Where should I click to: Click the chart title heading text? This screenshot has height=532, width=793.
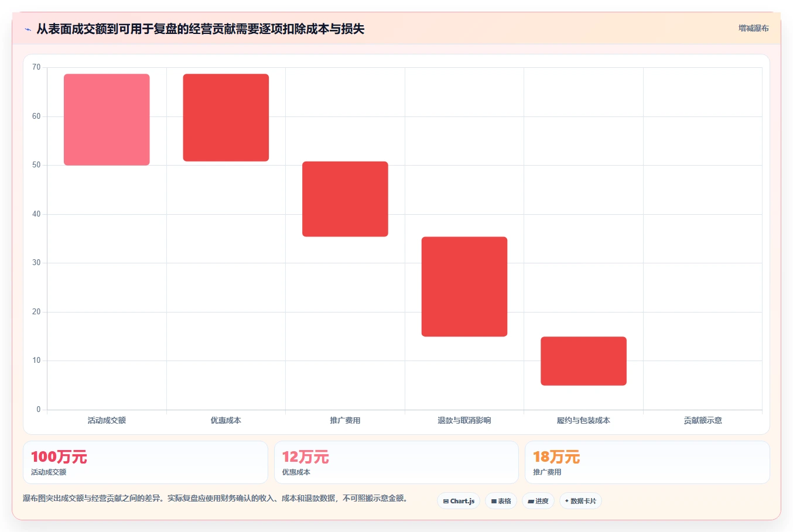(x=200, y=29)
